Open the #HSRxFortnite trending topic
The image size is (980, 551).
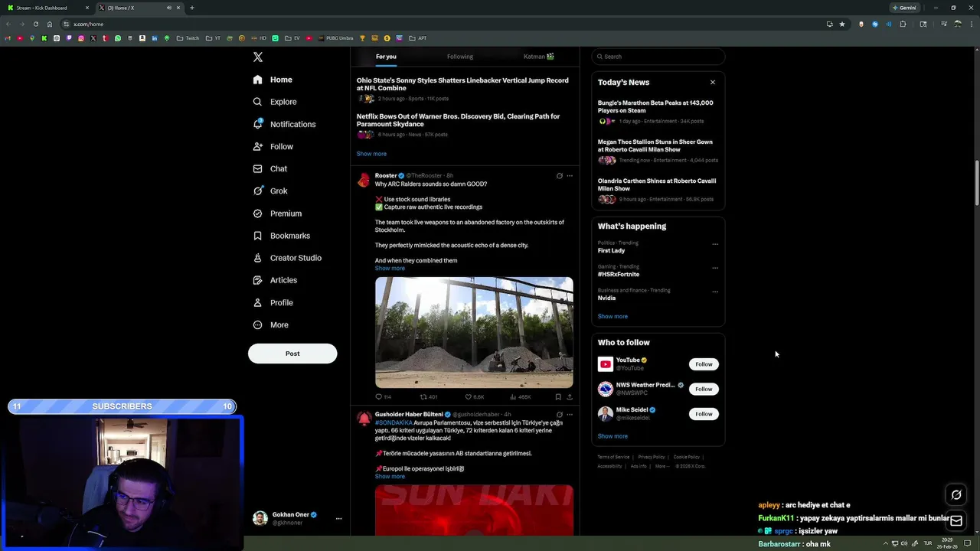pos(619,275)
